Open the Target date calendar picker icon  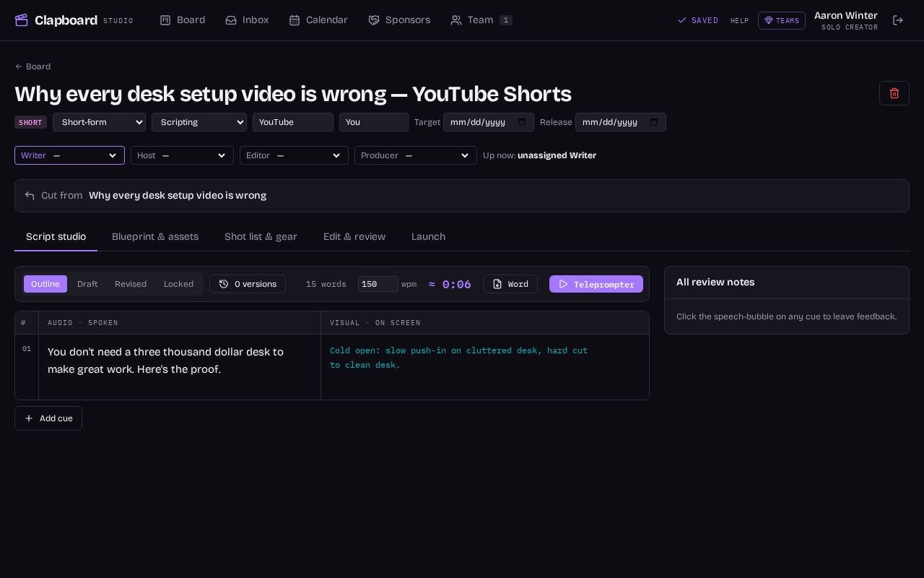[522, 122]
